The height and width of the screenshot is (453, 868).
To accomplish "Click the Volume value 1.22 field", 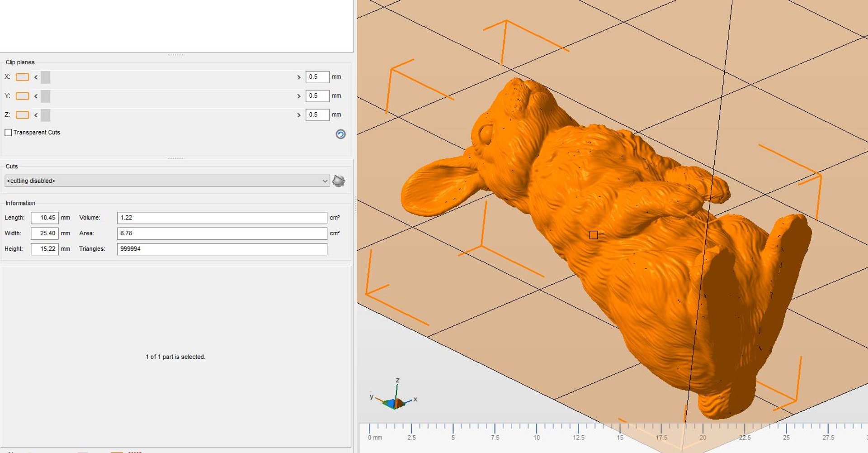I will [x=222, y=218].
